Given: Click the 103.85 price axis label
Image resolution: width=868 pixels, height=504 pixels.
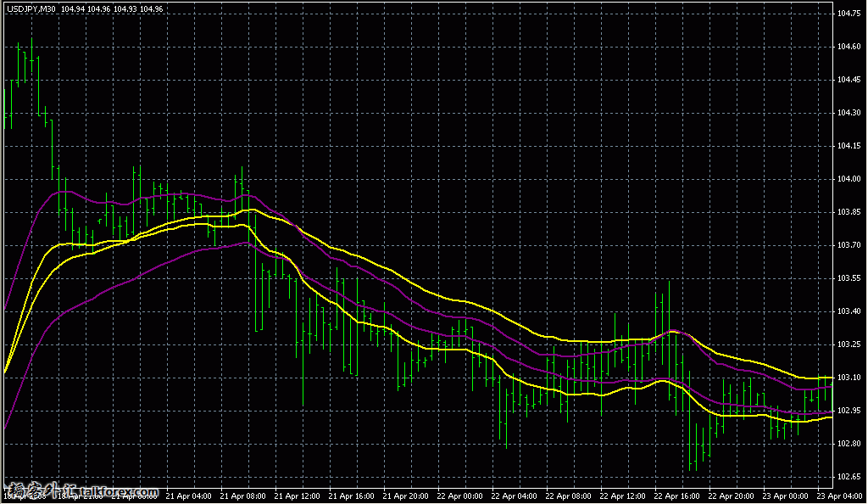Looking at the screenshot, I should click(849, 212).
